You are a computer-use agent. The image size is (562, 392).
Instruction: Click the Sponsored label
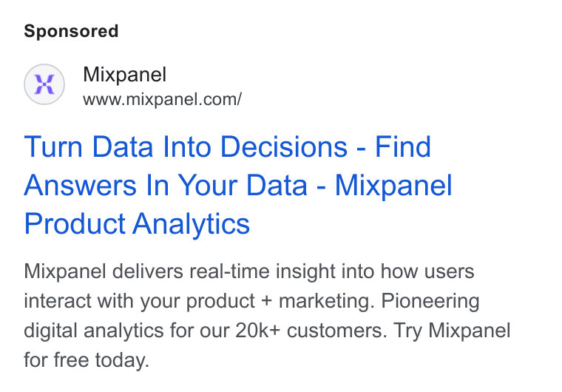tap(71, 31)
